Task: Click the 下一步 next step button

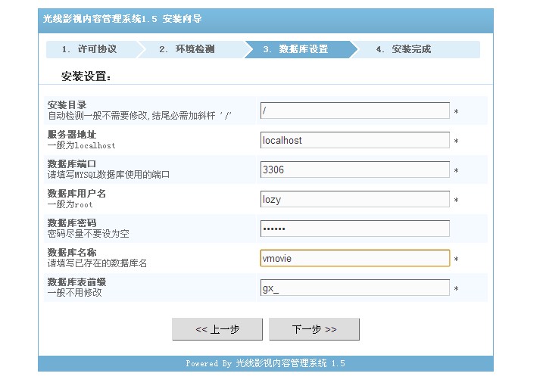Action: tap(314, 329)
